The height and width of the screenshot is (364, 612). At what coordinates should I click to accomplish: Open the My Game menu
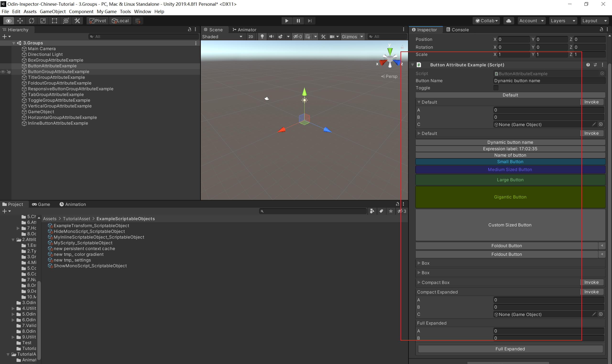[x=107, y=11]
